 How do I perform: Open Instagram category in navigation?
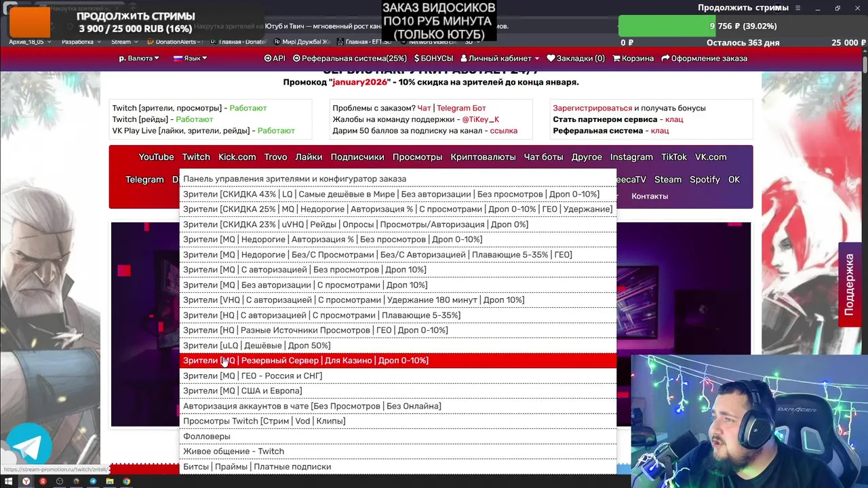pos(631,157)
